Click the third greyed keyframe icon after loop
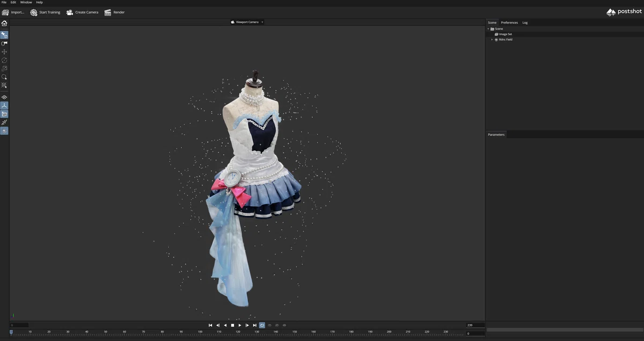This screenshot has height=341, width=644. pos(284,325)
